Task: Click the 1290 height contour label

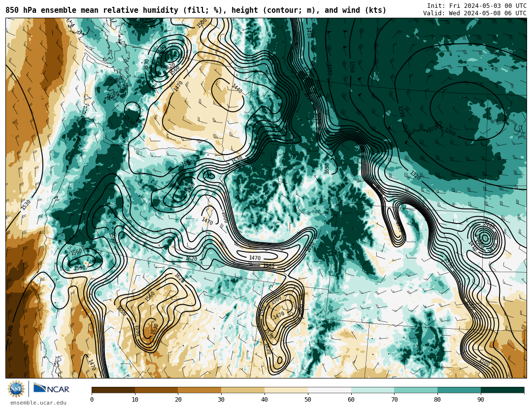Action: coord(401,111)
